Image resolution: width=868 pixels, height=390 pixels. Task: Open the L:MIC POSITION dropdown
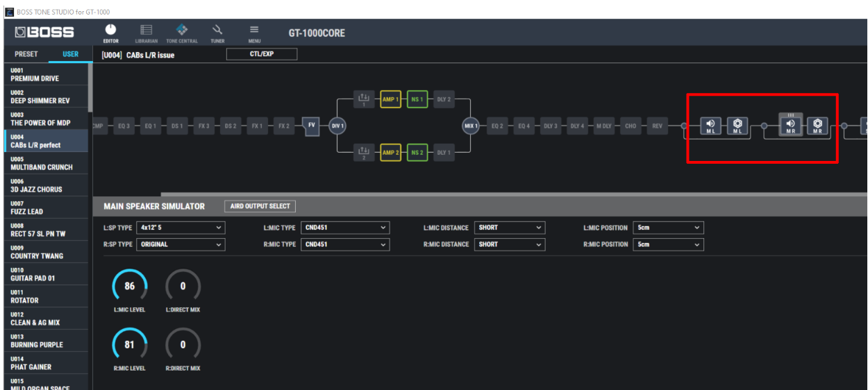[x=669, y=228]
